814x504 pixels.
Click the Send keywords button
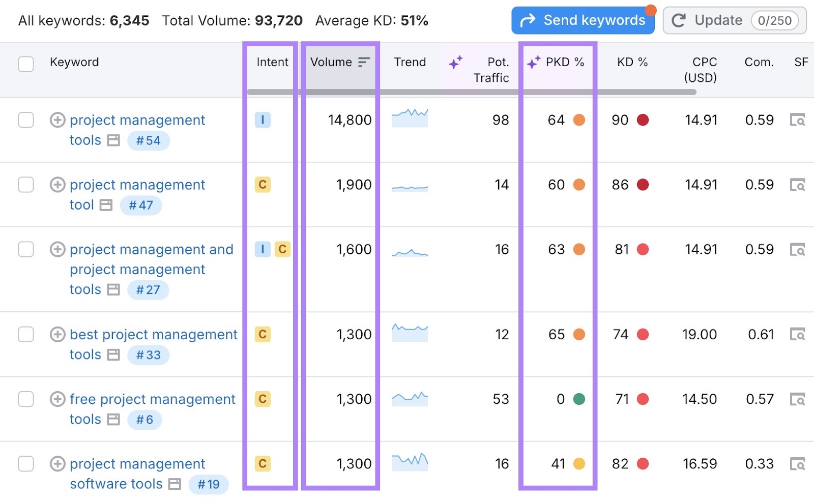click(x=583, y=20)
